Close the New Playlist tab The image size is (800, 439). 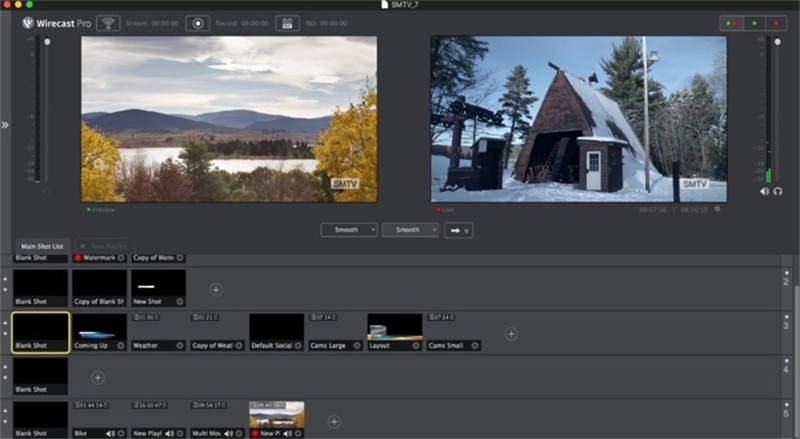pyautogui.click(x=83, y=246)
